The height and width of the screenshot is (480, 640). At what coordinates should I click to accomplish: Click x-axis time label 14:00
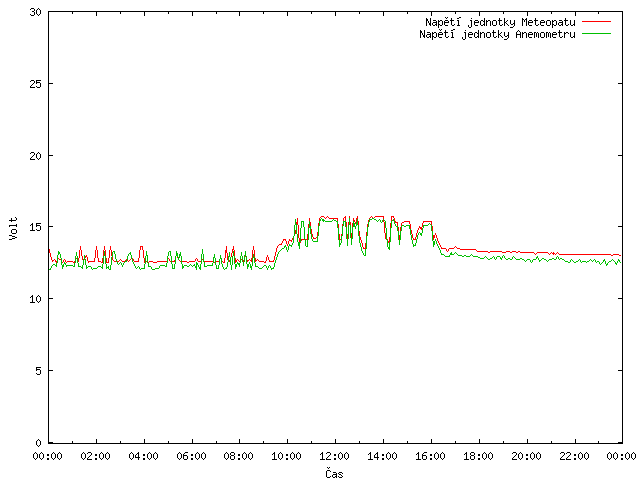click(x=382, y=456)
